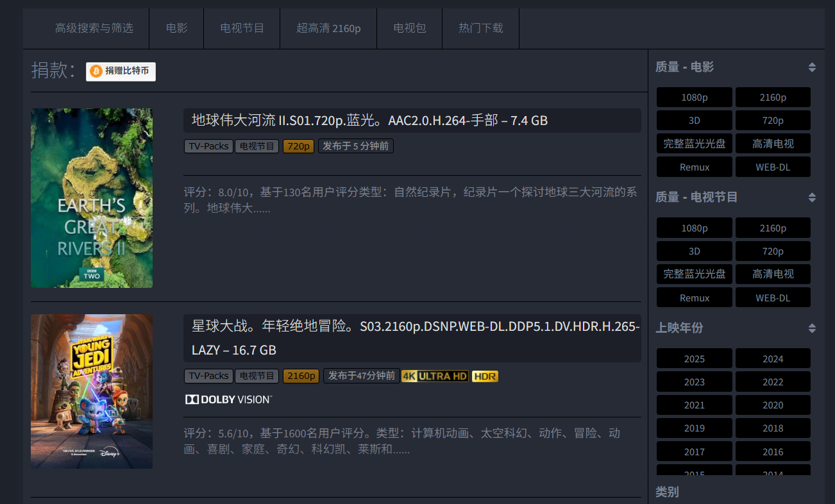Toggle the Remux filter under 质量 - 电视节目
The width and height of the screenshot is (835, 504).
pos(694,297)
